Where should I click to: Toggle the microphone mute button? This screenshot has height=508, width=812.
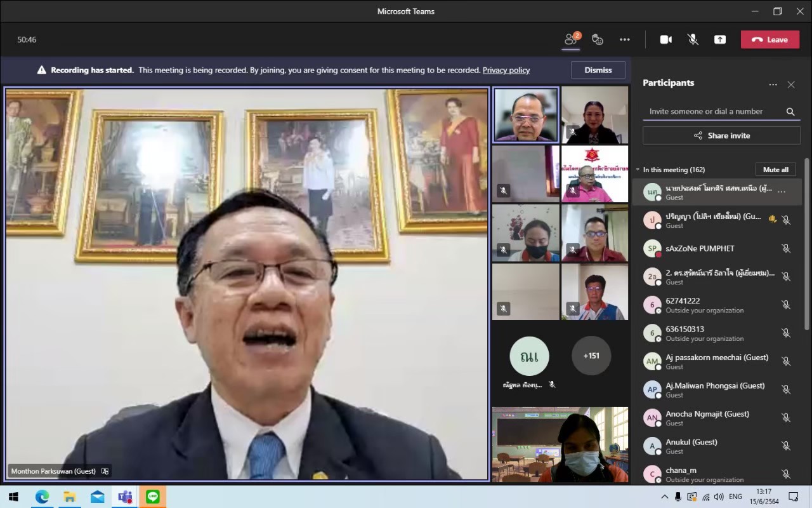pos(693,39)
